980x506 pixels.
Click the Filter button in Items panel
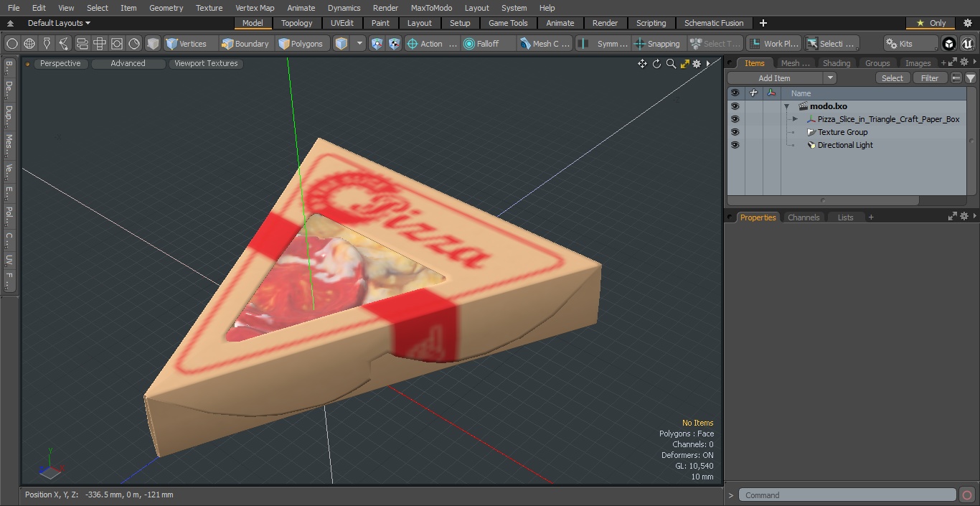click(x=930, y=78)
